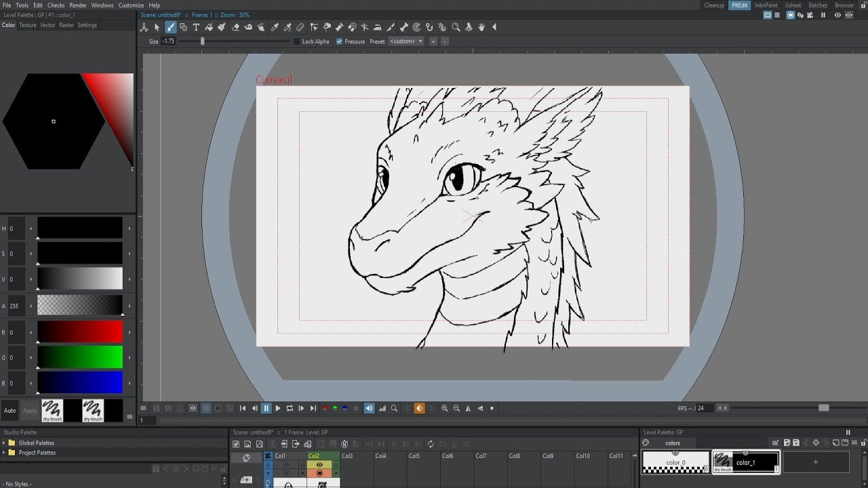The width and height of the screenshot is (868, 488).
Task: Click the Auto button
Action: point(9,410)
